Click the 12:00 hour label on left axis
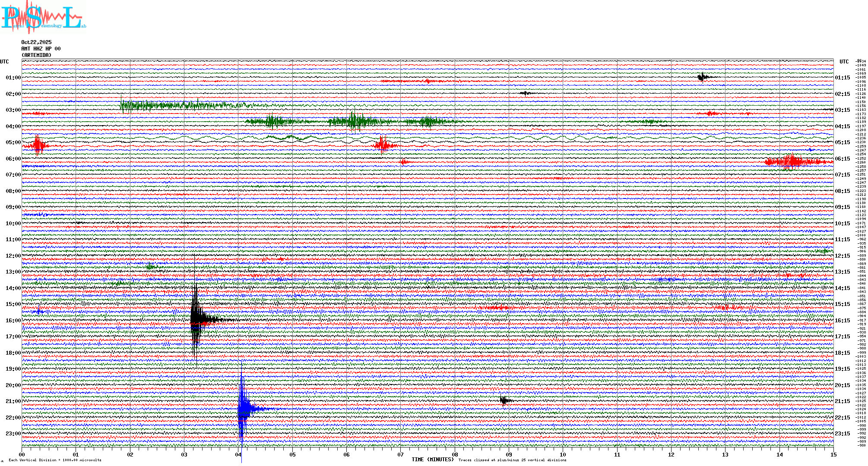Screen dimensions: 868x466 point(13,256)
